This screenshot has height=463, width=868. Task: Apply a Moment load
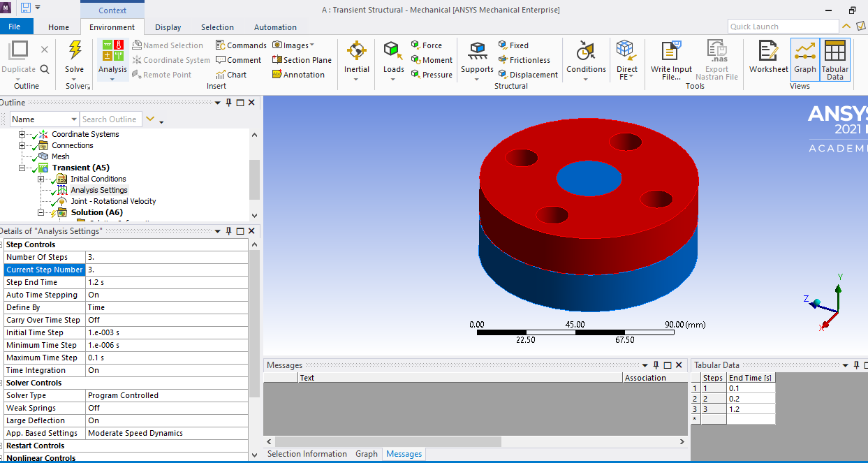(x=432, y=60)
